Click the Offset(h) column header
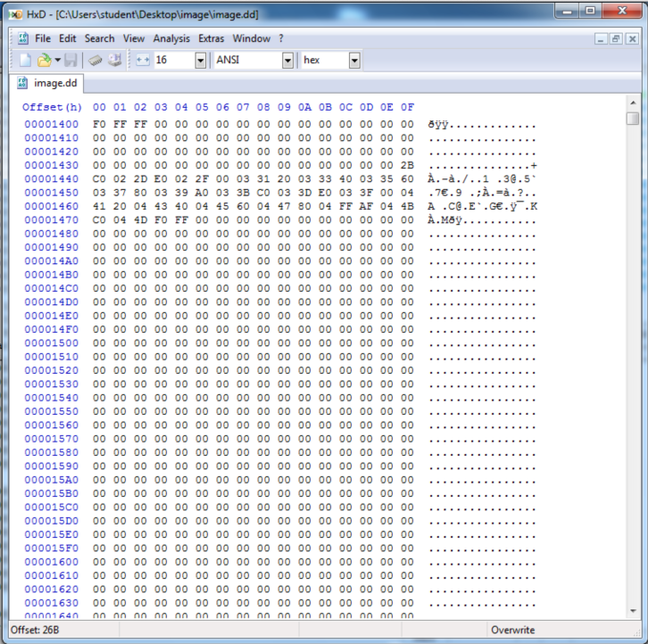The image size is (648, 644). click(x=52, y=107)
